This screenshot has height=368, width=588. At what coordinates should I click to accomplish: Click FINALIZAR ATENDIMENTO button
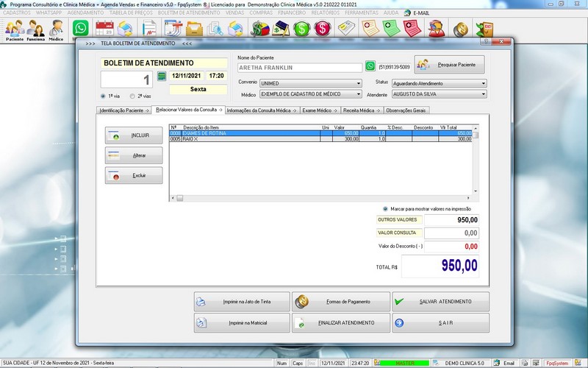coord(341,322)
